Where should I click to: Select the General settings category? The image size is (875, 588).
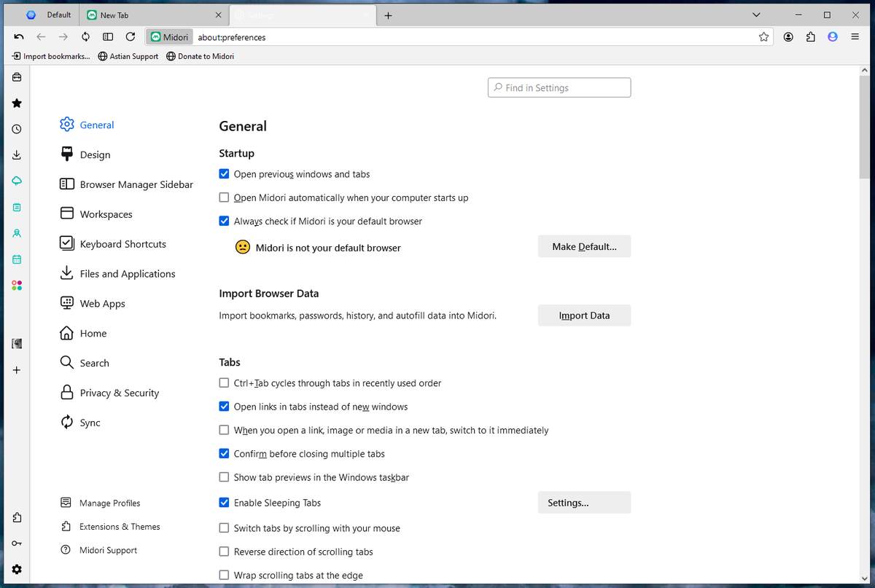[87, 125]
